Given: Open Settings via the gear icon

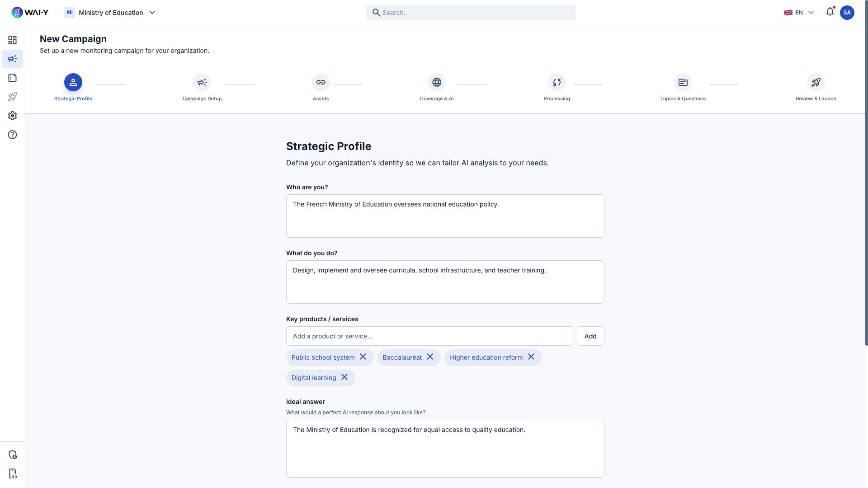Looking at the screenshot, I should tap(12, 116).
